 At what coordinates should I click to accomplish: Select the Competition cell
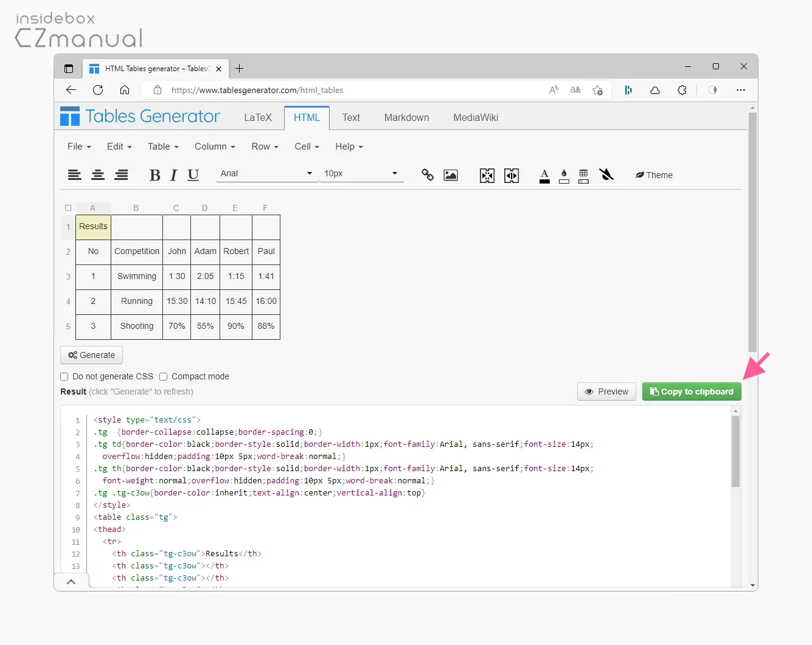pos(137,252)
